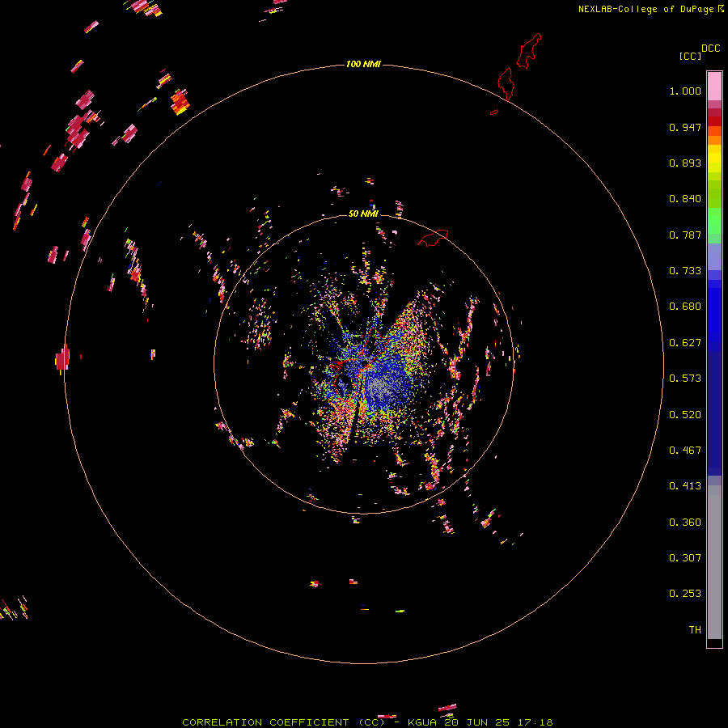Click the '100 NMI' range ring label
Image resolution: width=728 pixels, height=728 pixels.
tap(363, 64)
